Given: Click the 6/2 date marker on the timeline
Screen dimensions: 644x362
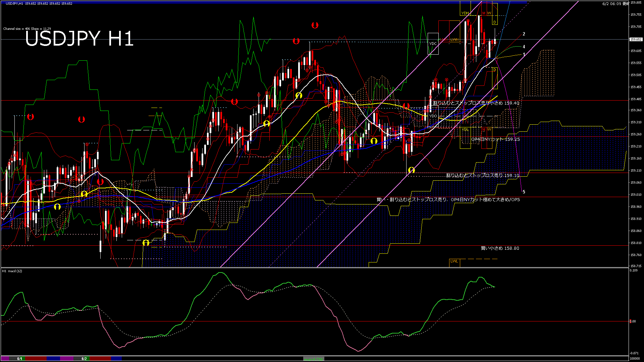Looking at the screenshot, I should [x=84, y=359].
